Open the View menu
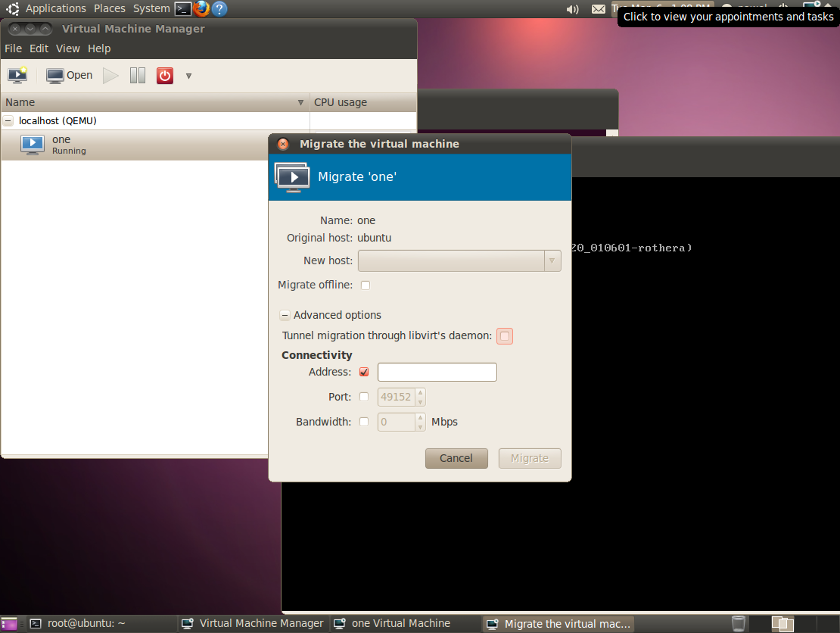The width and height of the screenshot is (840, 633). pos(67,48)
